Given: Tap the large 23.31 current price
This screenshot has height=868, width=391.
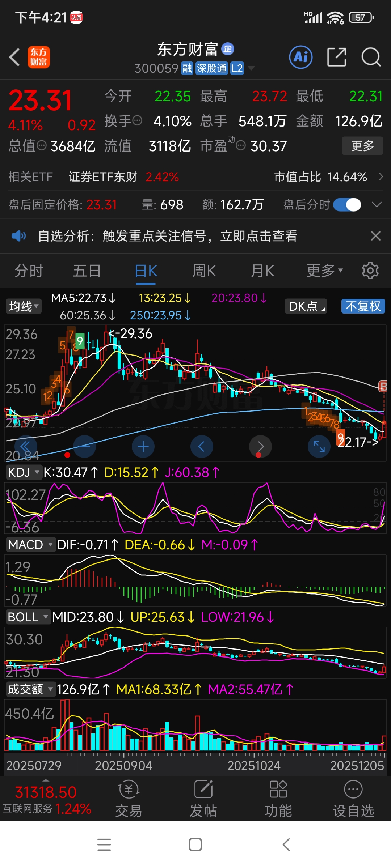Looking at the screenshot, I should pyautogui.click(x=40, y=100).
